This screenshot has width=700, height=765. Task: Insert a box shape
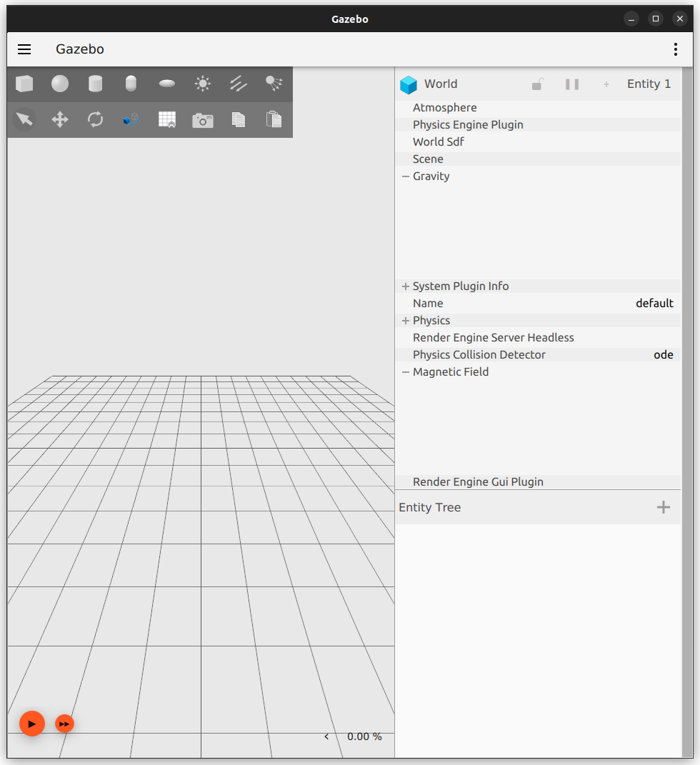pos(24,84)
